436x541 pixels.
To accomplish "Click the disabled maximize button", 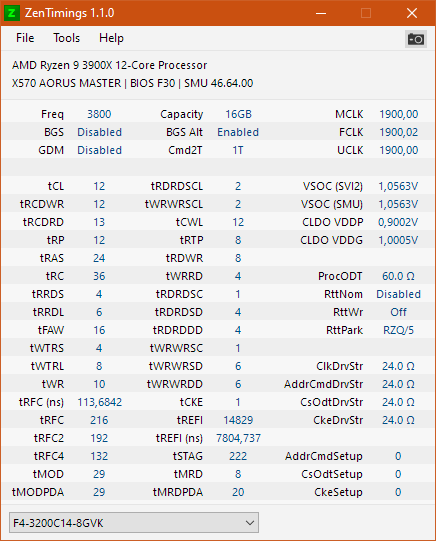I will click(366, 13).
